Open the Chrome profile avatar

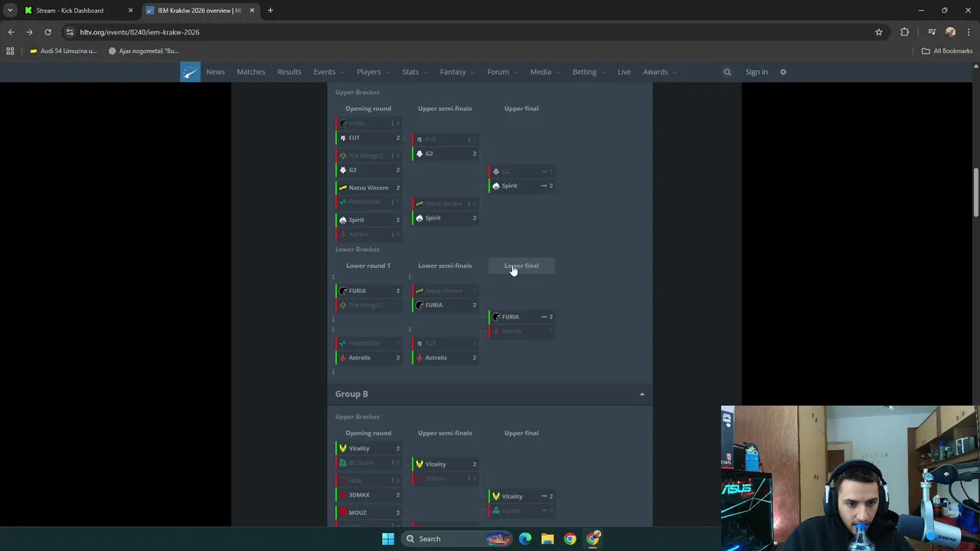coord(951,32)
